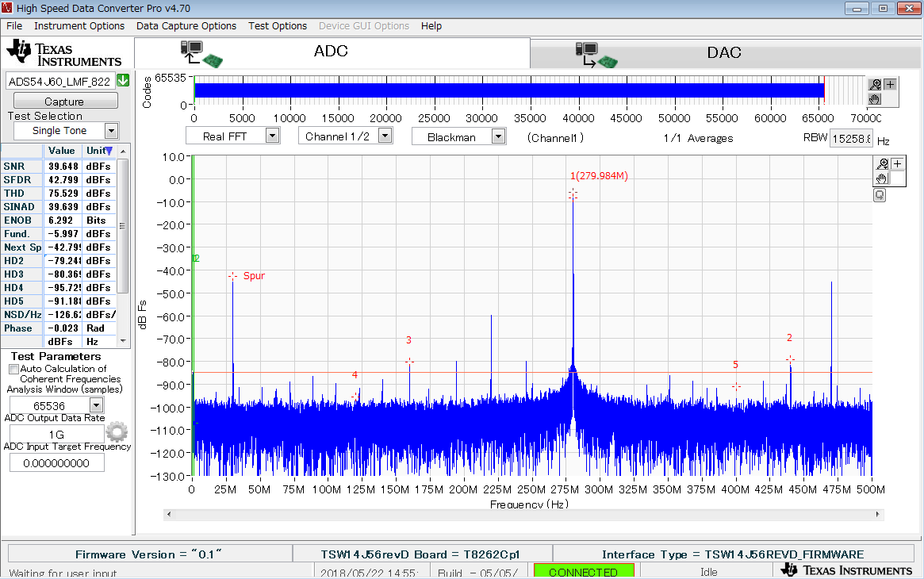
Task: Click the NSD/Hz row label
Action: pos(22,315)
